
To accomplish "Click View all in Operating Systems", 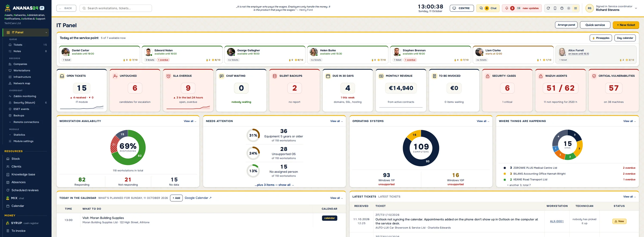I will coord(483,121).
